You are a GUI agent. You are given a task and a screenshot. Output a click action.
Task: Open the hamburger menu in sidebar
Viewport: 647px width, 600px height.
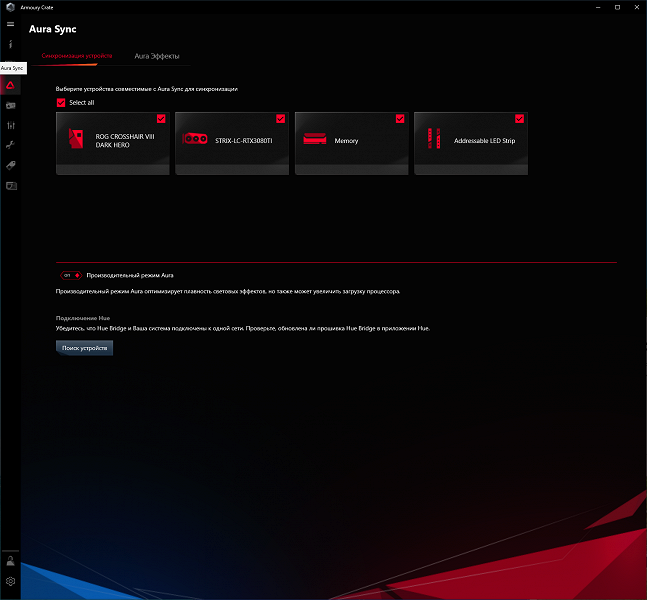point(10,24)
